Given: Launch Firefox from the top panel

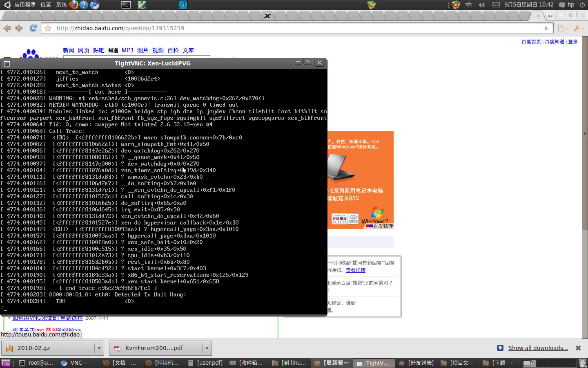Looking at the screenshot, I should click(x=73, y=5).
